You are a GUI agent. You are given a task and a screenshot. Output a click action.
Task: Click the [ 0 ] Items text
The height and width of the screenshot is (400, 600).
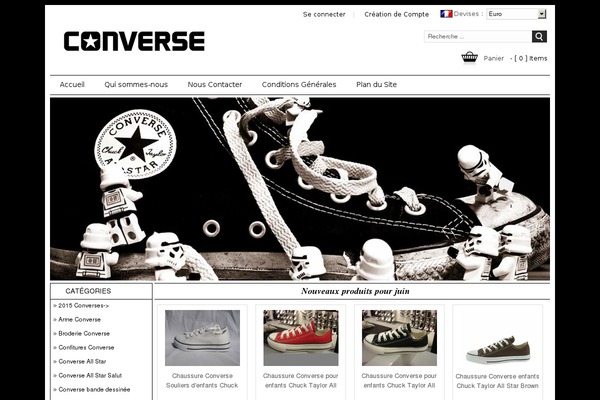531,59
